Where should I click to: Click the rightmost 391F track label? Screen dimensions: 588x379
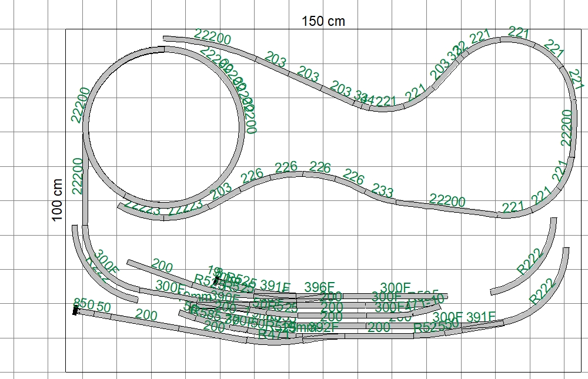(481, 317)
